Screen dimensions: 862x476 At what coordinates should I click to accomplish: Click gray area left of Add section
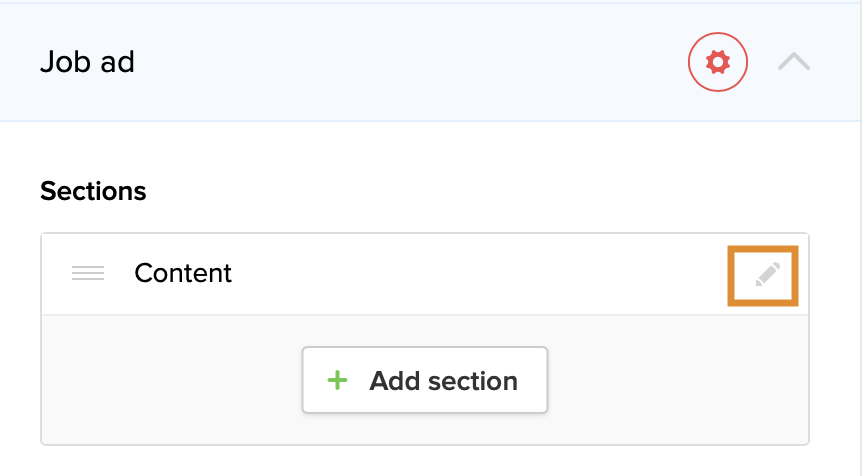coord(170,380)
